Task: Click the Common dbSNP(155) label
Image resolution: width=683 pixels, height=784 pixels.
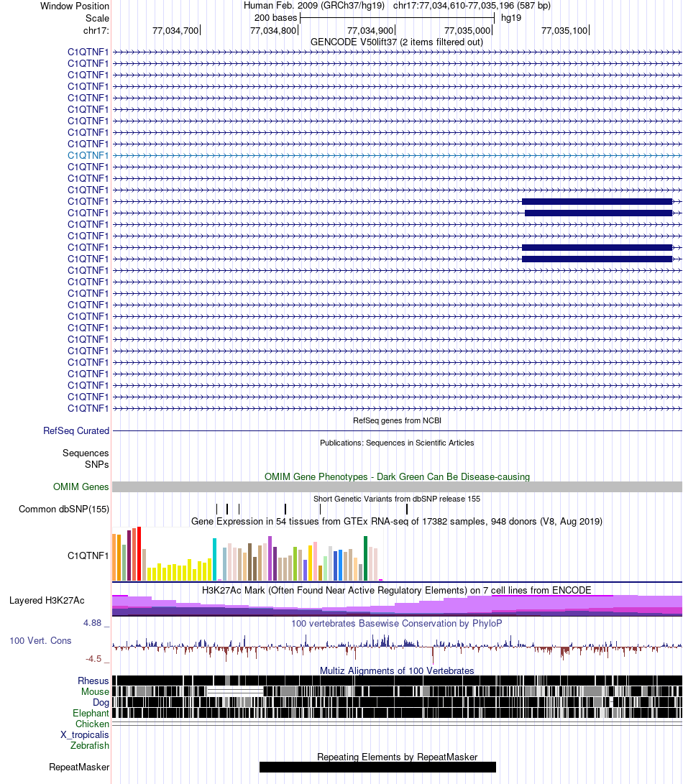Action: [x=64, y=509]
